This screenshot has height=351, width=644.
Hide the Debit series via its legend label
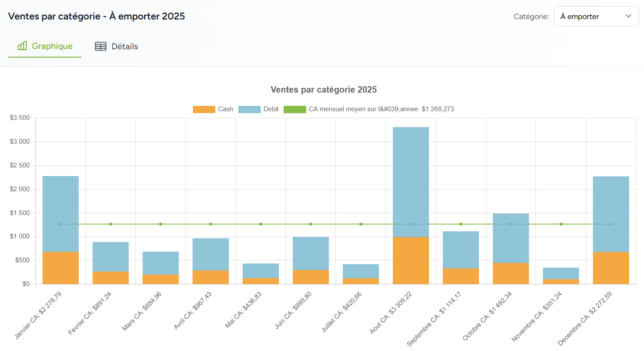tap(271, 109)
